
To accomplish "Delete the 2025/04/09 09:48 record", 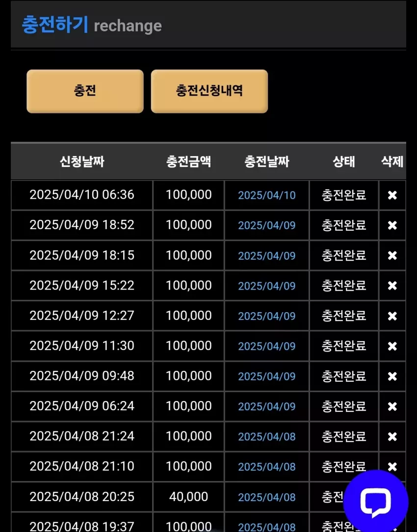I will 392,376.
